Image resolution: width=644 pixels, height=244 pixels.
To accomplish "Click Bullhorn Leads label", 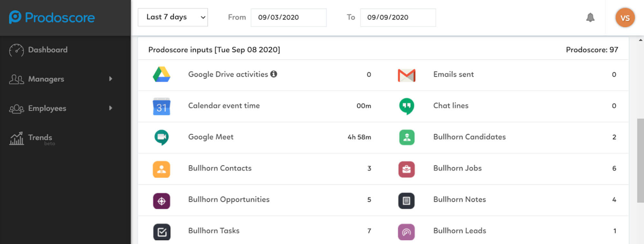I will coord(459,230).
